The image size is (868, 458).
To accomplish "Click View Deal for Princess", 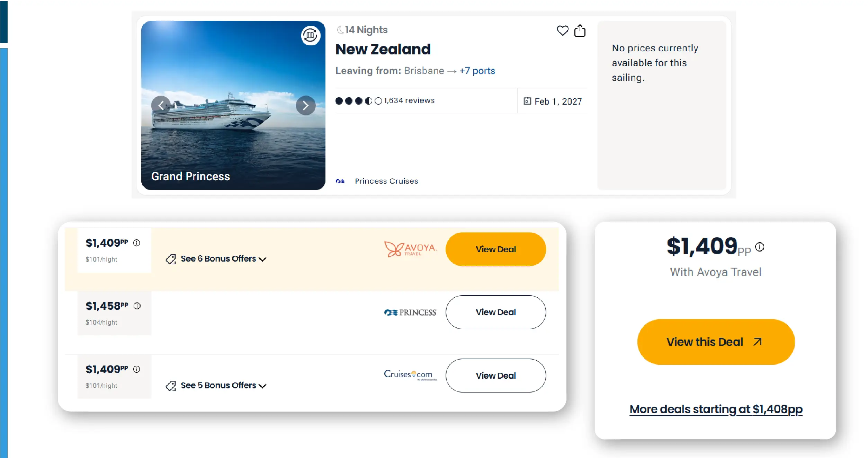I will click(x=495, y=312).
